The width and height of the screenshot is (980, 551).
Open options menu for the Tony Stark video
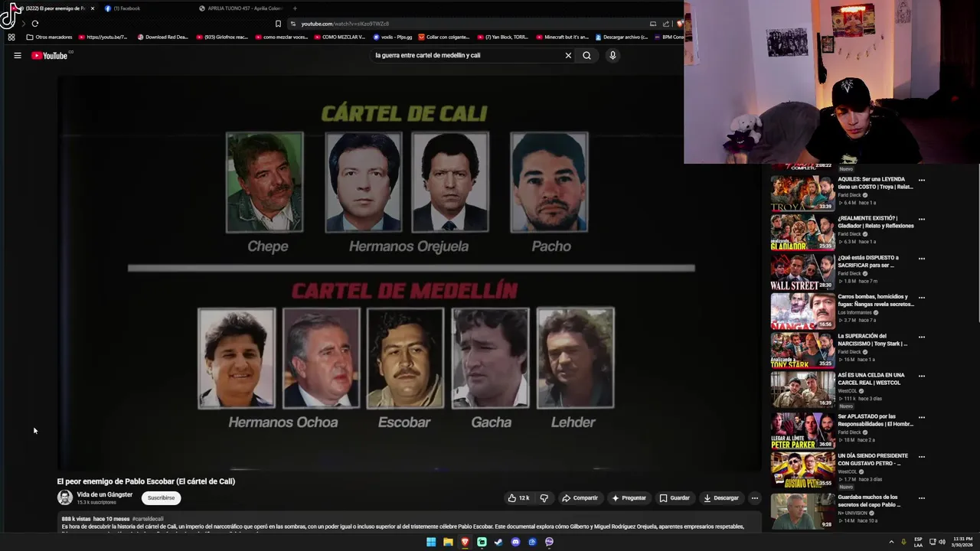point(921,337)
